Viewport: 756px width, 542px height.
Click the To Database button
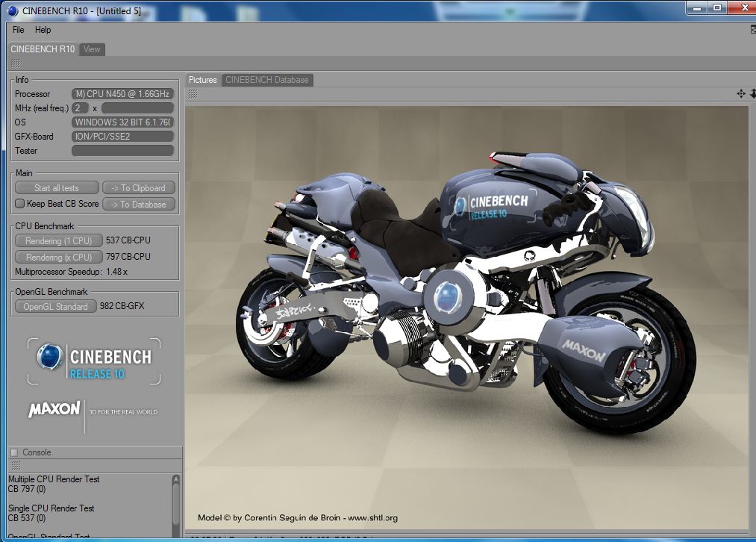coord(138,205)
